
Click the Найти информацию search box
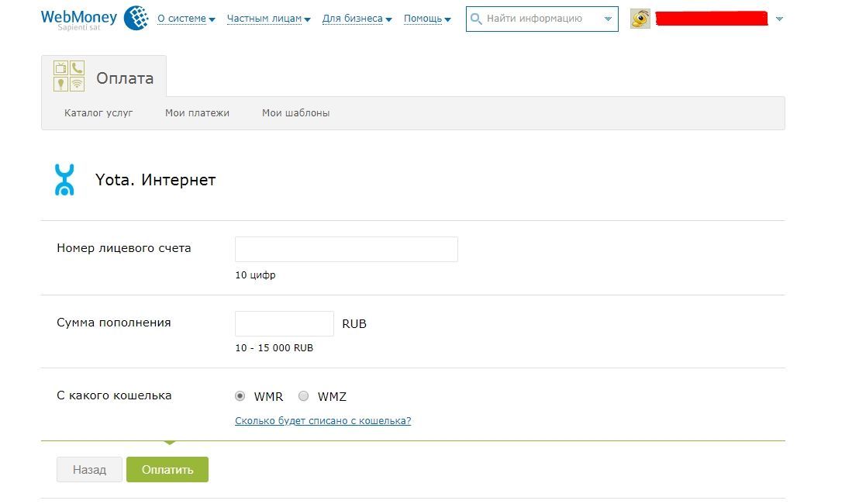pos(542,19)
